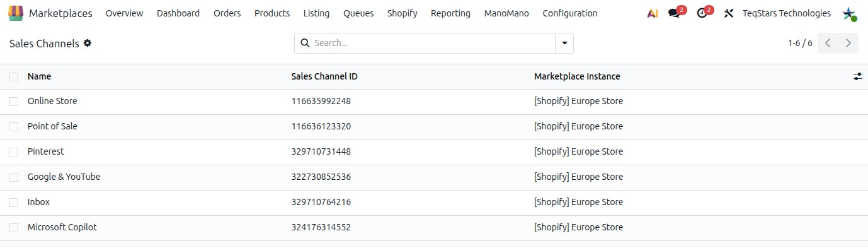868x248 pixels.
Task: Click the 1-6 / 6 pager counter
Action: 800,43
